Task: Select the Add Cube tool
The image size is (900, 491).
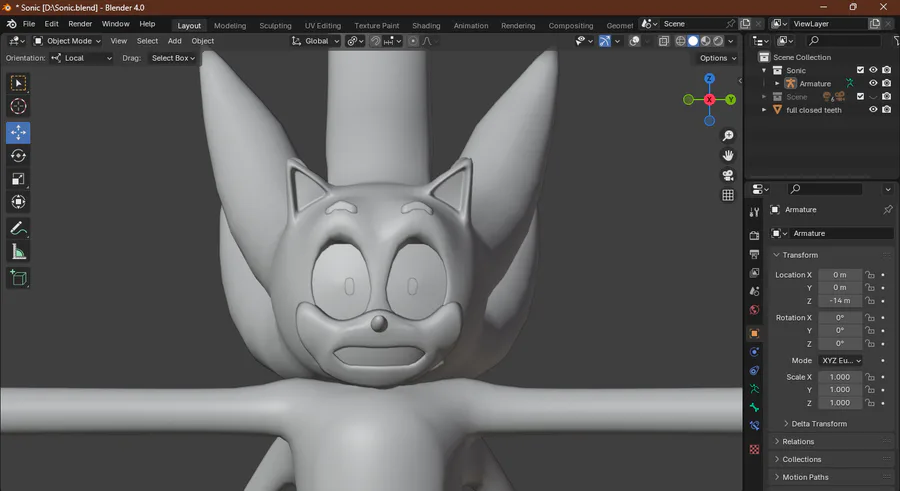Action: coord(18,278)
